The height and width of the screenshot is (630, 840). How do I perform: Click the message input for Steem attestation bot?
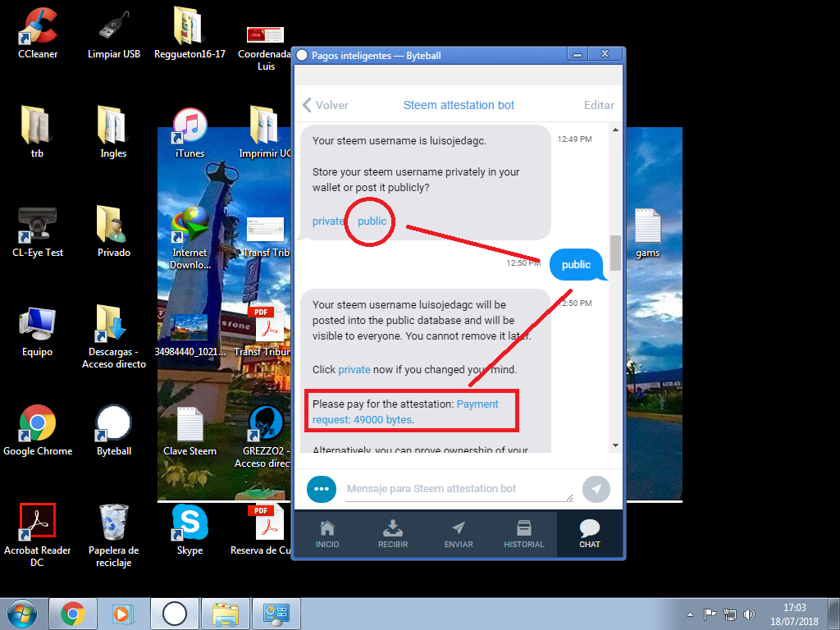(459, 489)
